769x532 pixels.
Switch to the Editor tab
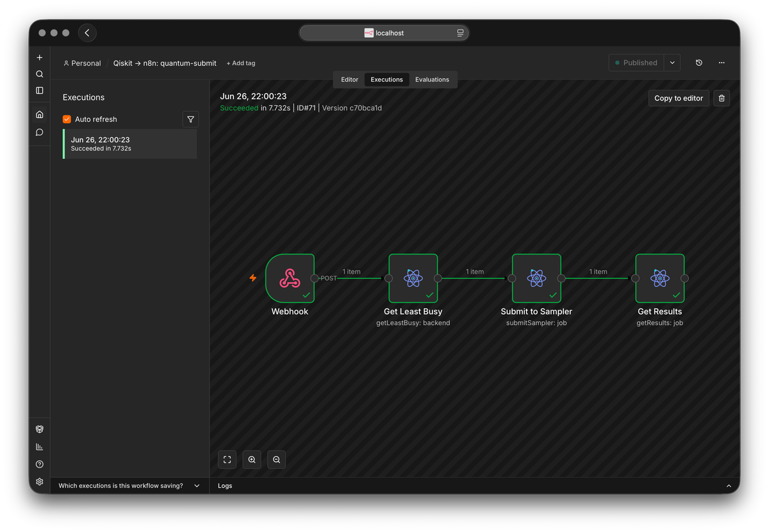349,79
